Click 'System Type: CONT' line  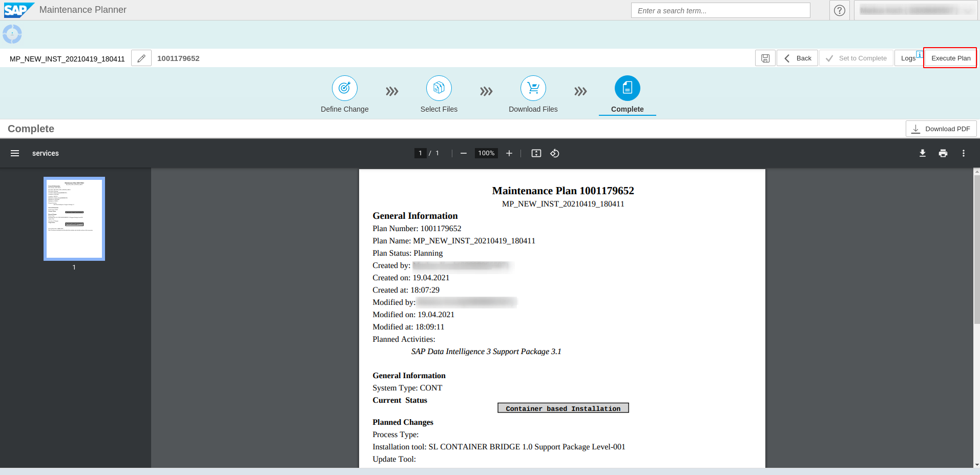click(x=407, y=388)
